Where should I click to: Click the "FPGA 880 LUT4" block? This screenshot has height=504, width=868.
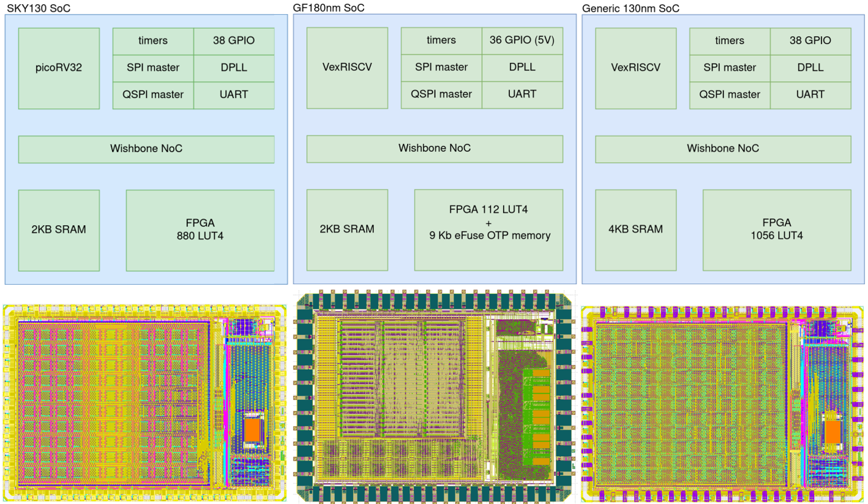(200, 230)
